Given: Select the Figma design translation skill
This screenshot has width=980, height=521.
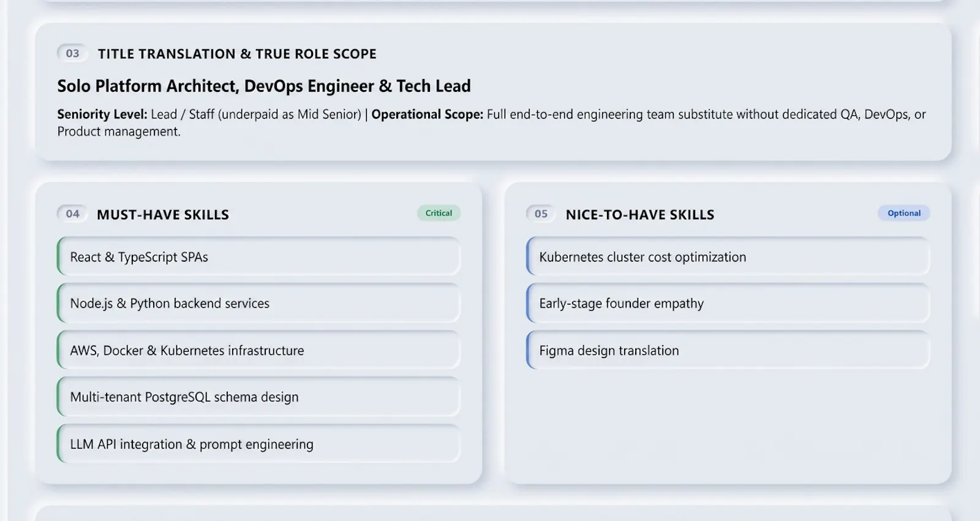Looking at the screenshot, I should 728,351.
